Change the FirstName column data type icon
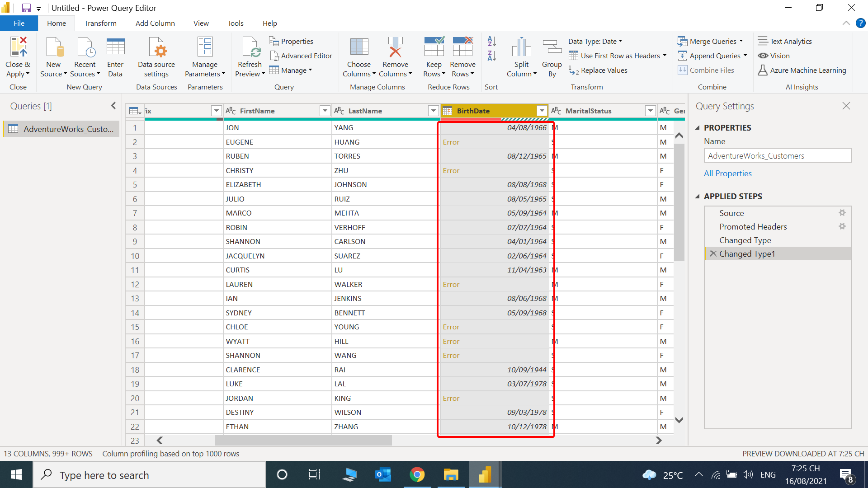The image size is (868, 488). click(x=231, y=111)
